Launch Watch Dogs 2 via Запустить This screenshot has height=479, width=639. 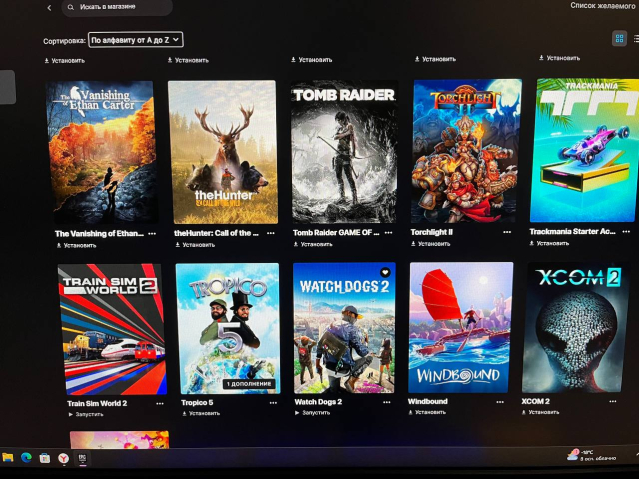point(313,413)
